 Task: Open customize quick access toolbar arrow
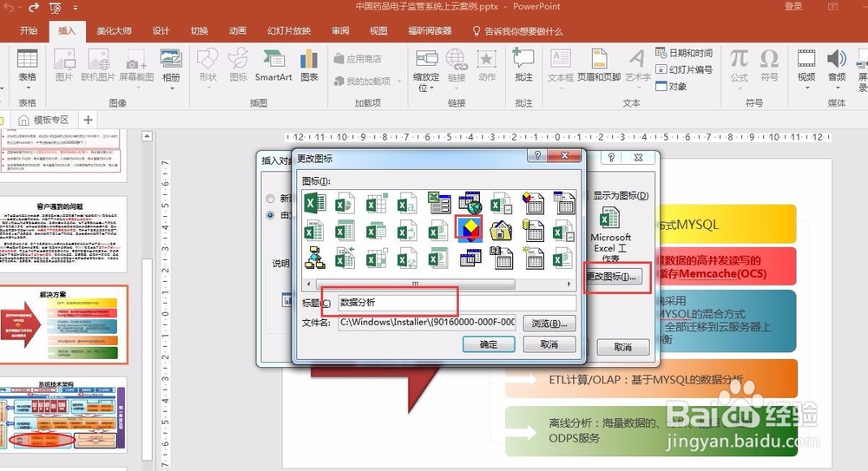pyautogui.click(x=75, y=8)
